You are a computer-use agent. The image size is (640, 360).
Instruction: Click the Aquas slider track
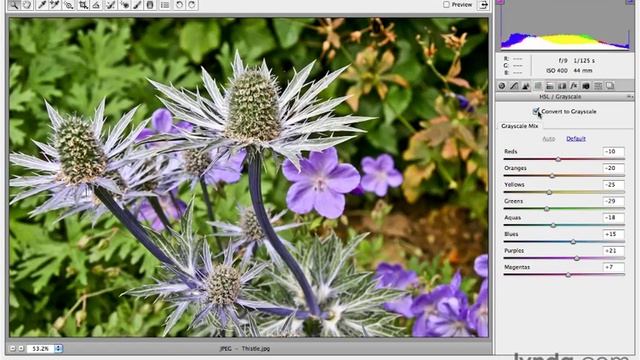tap(564, 225)
